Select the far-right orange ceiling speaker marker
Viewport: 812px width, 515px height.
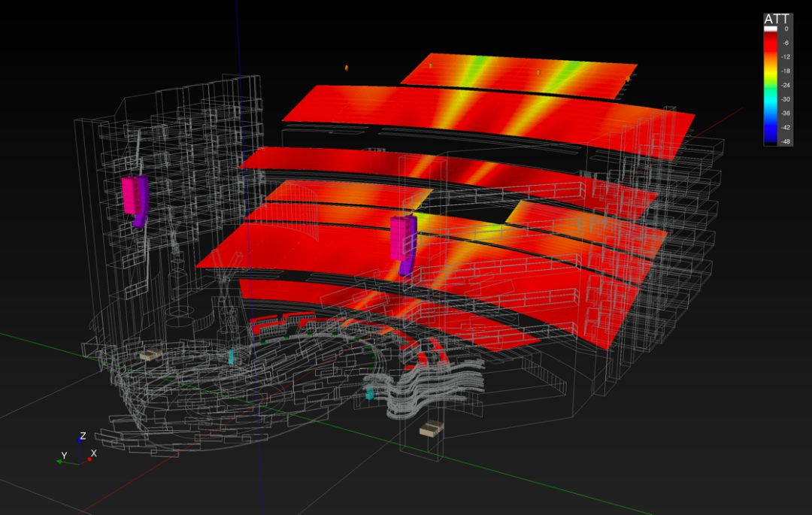click(x=628, y=79)
